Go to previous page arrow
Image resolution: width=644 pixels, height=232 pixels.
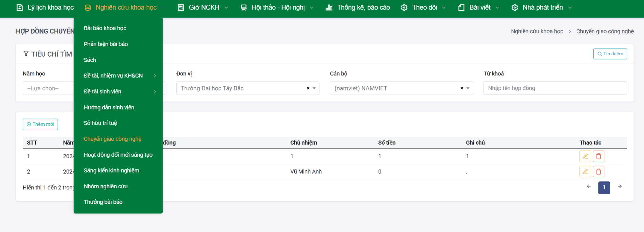point(589,186)
